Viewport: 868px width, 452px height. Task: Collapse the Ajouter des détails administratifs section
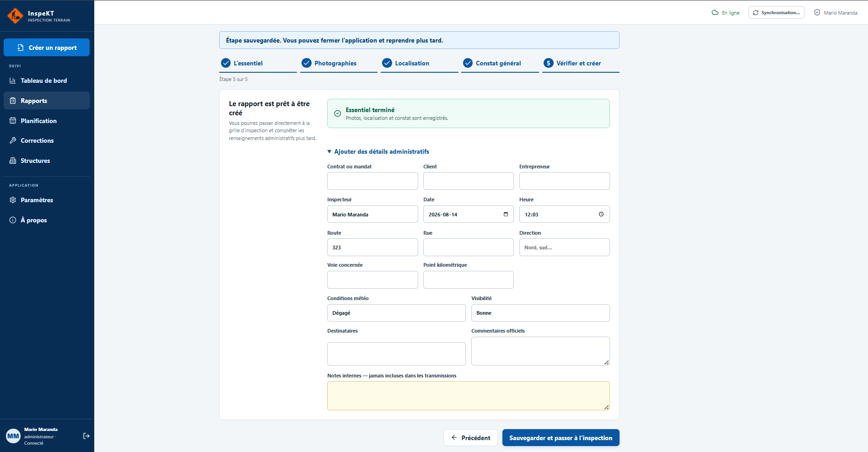378,151
